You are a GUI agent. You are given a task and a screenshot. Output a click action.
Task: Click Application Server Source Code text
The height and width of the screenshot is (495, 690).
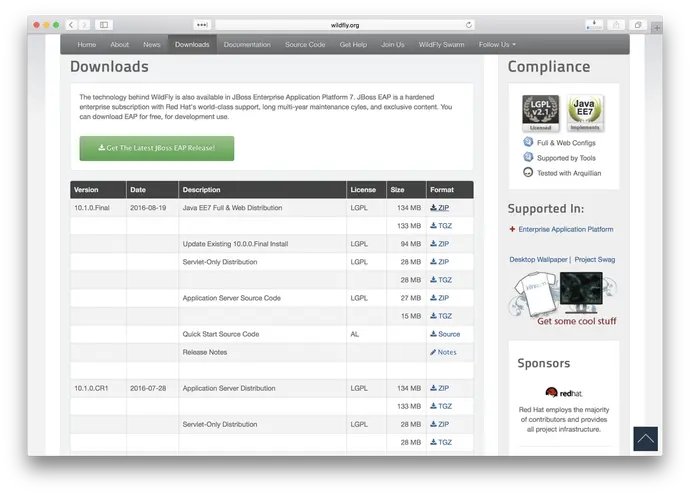[x=231, y=298]
